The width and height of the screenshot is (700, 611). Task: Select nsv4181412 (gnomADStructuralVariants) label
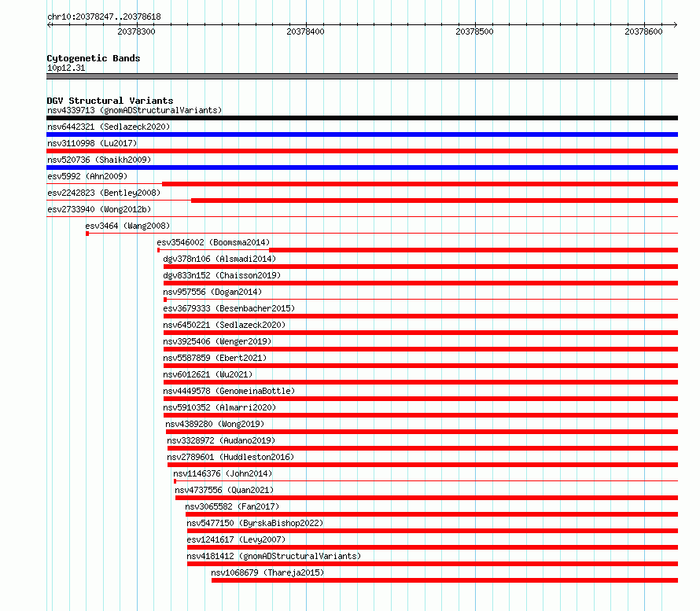pos(274,556)
